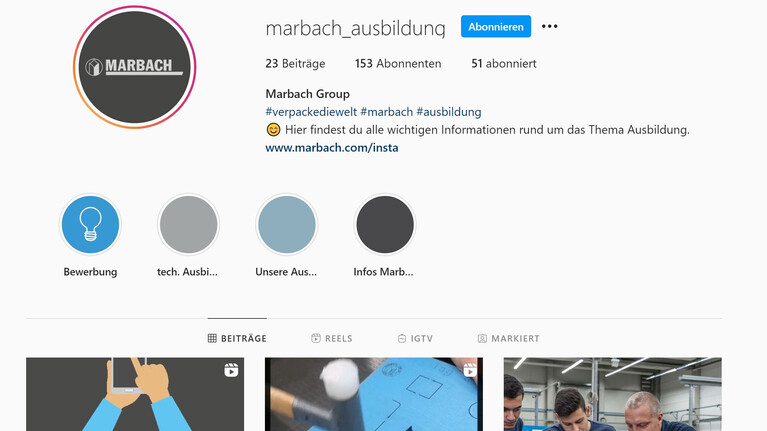The height and width of the screenshot is (431, 767).
Task: Open the #verpackediewelt hashtag
Action: [311, 112]
